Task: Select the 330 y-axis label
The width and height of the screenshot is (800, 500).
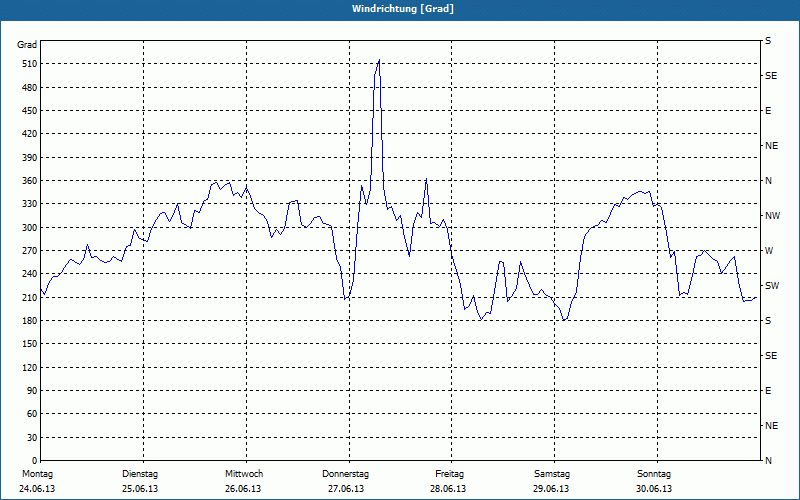Action: coord(29,204)
